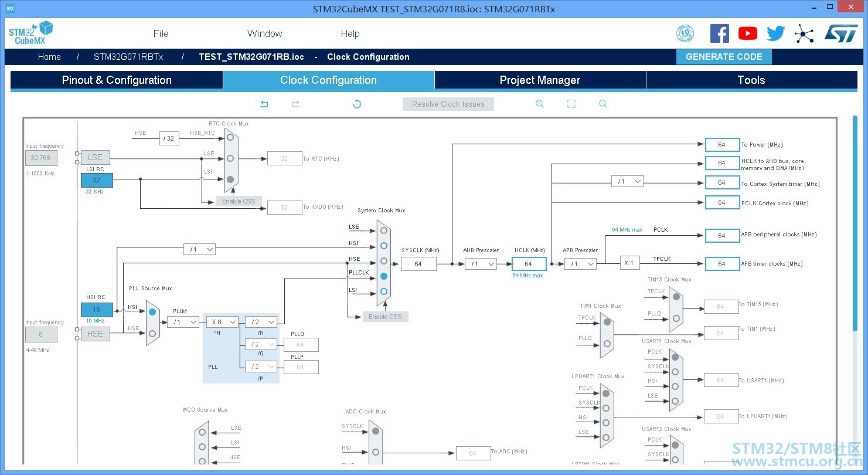
Task: Select PLLQ in the TIM1 Clock Mux
Action: (x=607, y=344)
